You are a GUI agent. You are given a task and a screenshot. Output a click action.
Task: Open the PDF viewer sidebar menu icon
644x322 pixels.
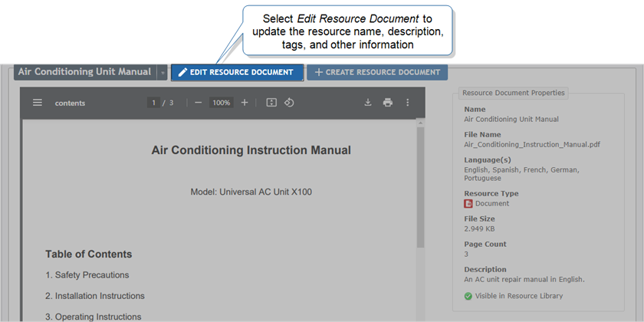38,103
